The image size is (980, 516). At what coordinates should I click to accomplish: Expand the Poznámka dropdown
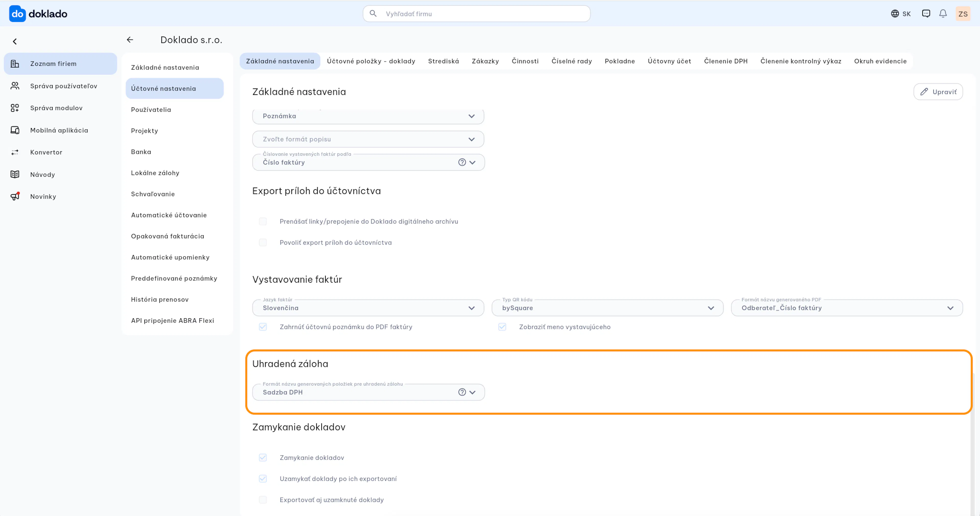click(x=368, y=116)
